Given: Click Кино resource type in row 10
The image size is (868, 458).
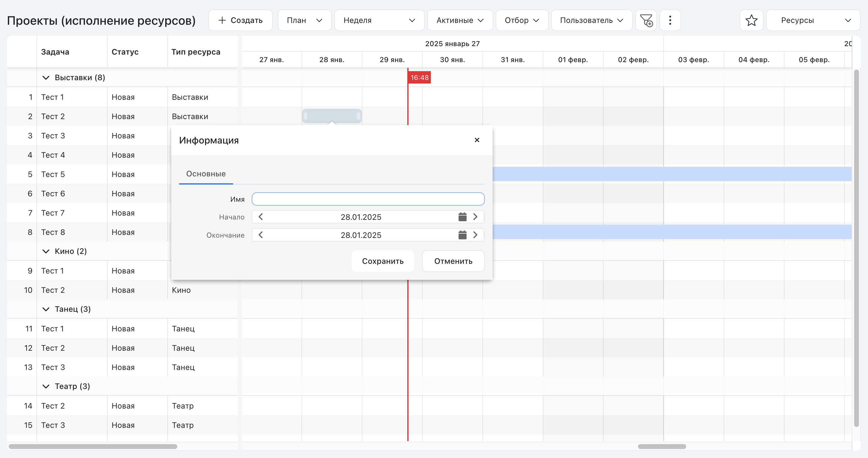Looking at the screenshot, I should [x=181, y=290].
